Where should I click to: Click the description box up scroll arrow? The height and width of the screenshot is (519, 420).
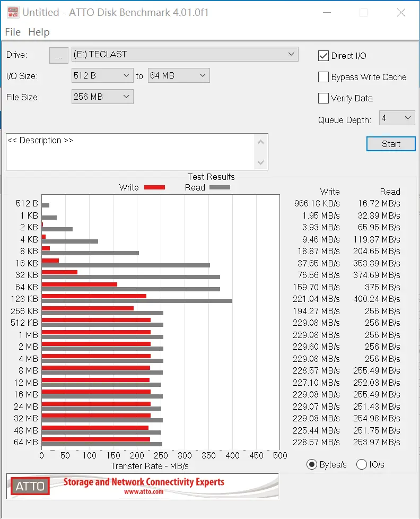tap(260, 142)
